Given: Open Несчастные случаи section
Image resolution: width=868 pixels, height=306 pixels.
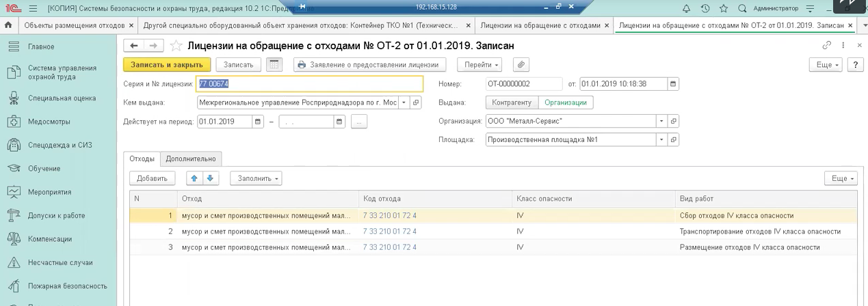Looking at the screenshot, I should [60, 262].
